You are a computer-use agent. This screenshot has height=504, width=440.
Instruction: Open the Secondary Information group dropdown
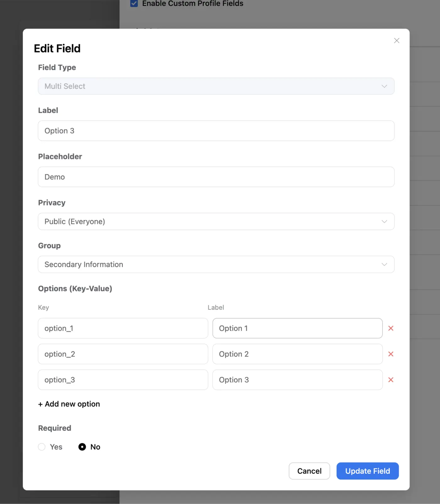216,264
